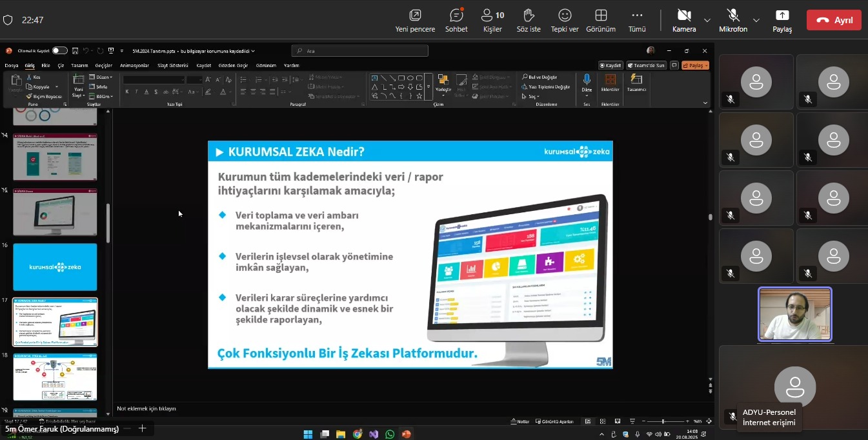
Task: Apply bullet list formatting
Action: [x=244, y=80]
